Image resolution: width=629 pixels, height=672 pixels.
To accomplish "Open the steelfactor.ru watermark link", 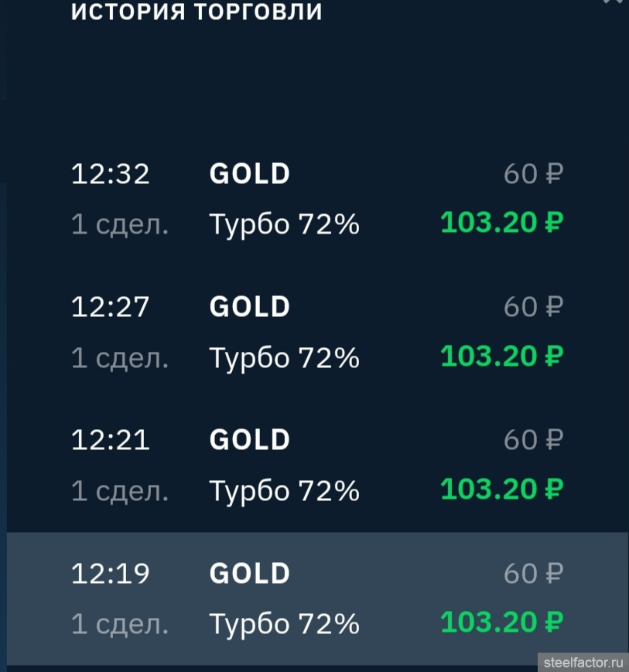I will coord(583,663).
